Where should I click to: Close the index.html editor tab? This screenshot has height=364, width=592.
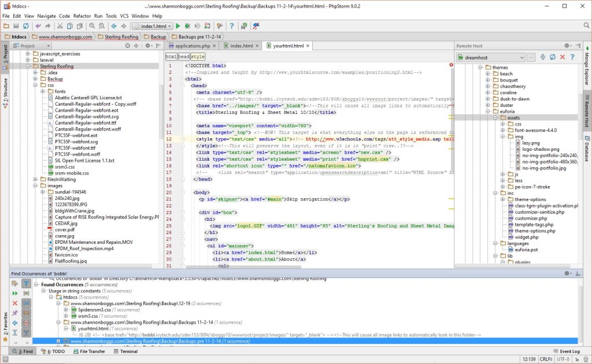[257, 46]
